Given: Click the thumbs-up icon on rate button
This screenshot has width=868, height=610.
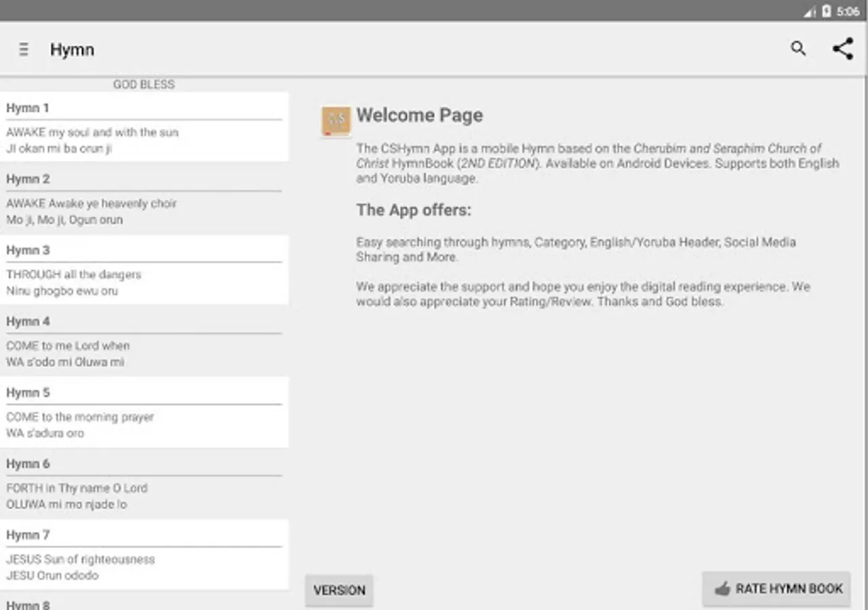Looking at the screenshot, I should point(722,589).
